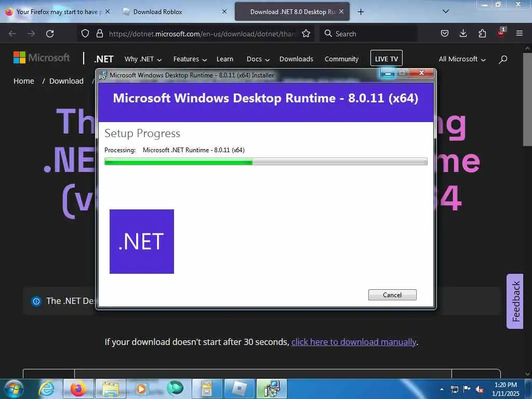Minimize the installer window
Image resolution: width=532 pixels, height=399 pixels.
tap(388, 73)
